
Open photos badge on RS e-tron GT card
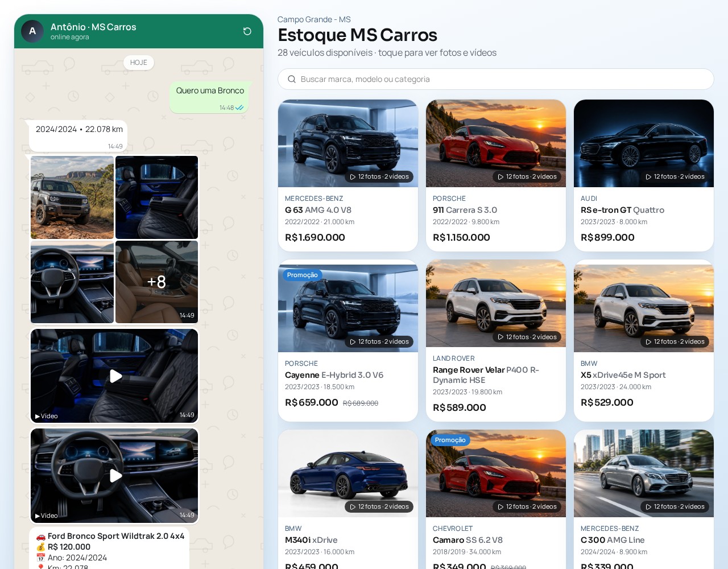pyautogui.click(x=675, y=176)
